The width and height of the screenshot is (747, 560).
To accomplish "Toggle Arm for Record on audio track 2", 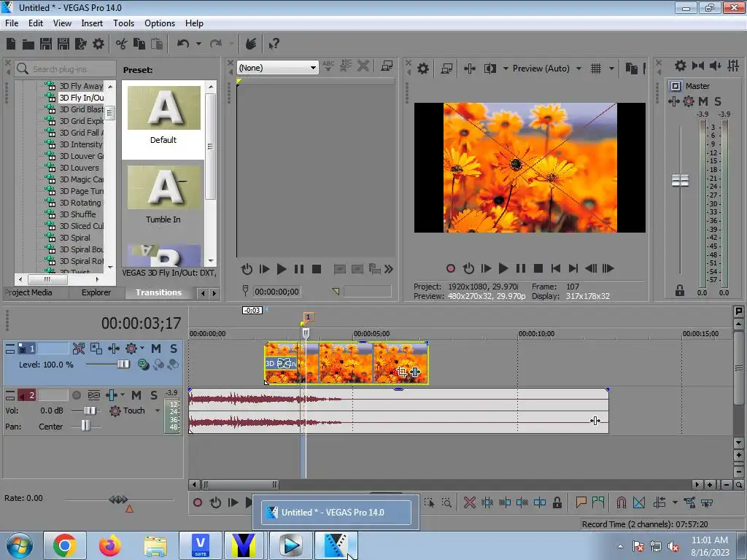I will click(x=76, y=395).
